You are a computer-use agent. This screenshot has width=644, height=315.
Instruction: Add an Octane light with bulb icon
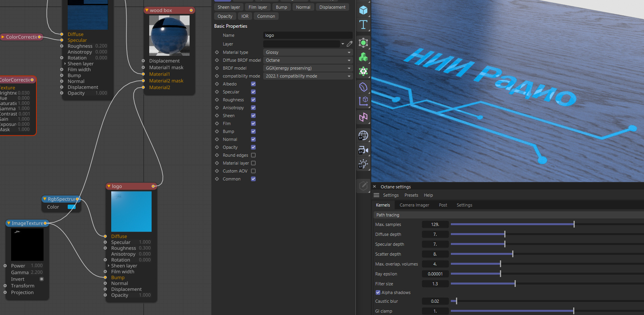363,164
